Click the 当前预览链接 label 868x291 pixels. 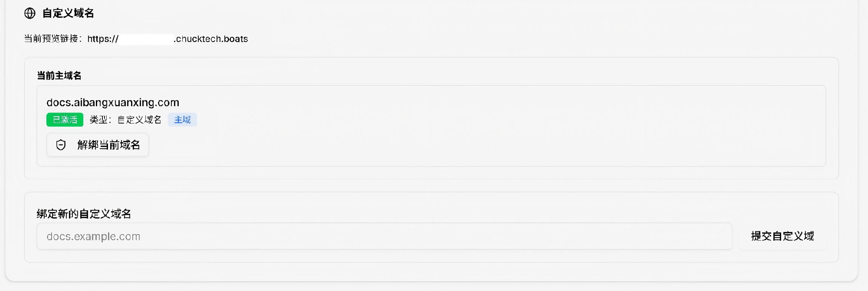point(53,39)
